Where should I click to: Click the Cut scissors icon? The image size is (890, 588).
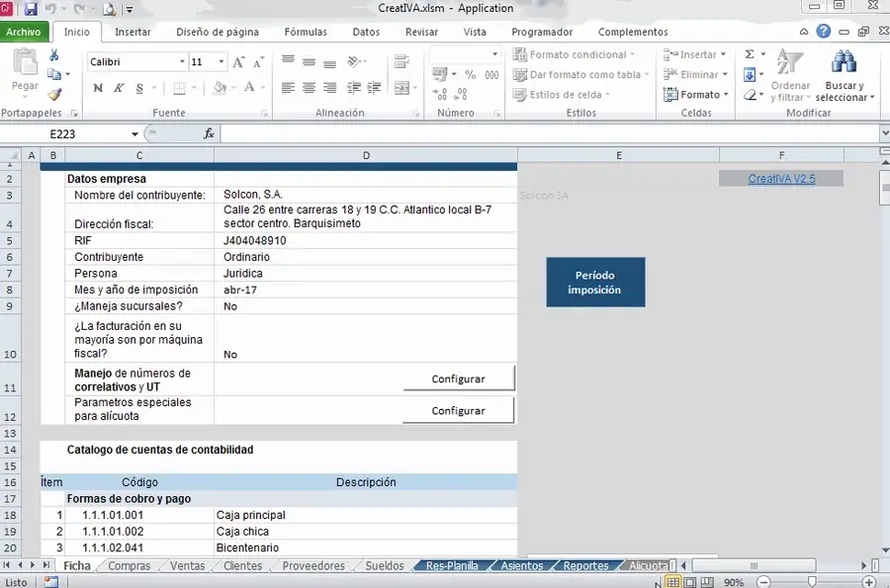click(54, 55)
